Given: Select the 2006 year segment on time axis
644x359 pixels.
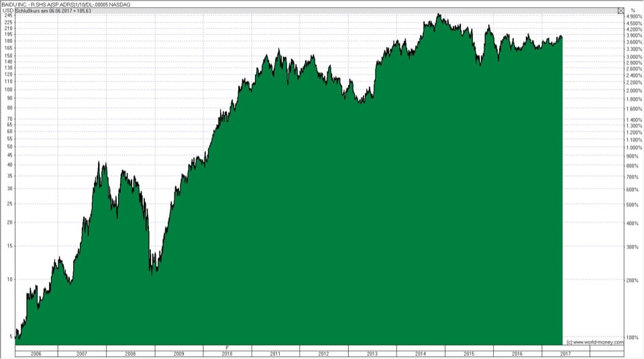Looking at the screenshot, I should pos(36,354).
